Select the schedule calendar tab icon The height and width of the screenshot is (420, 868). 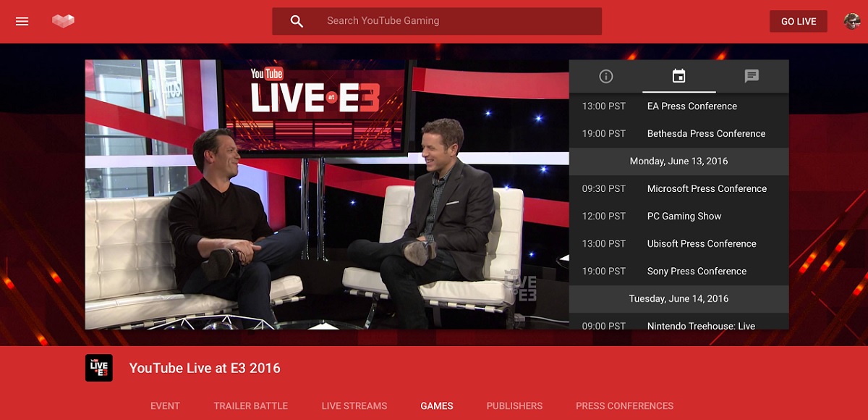[678, 76]
